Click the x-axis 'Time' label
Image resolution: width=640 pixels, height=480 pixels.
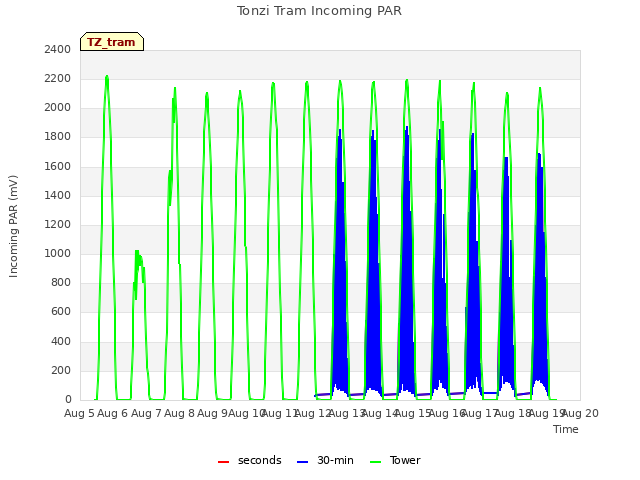[x=566, y=429]
